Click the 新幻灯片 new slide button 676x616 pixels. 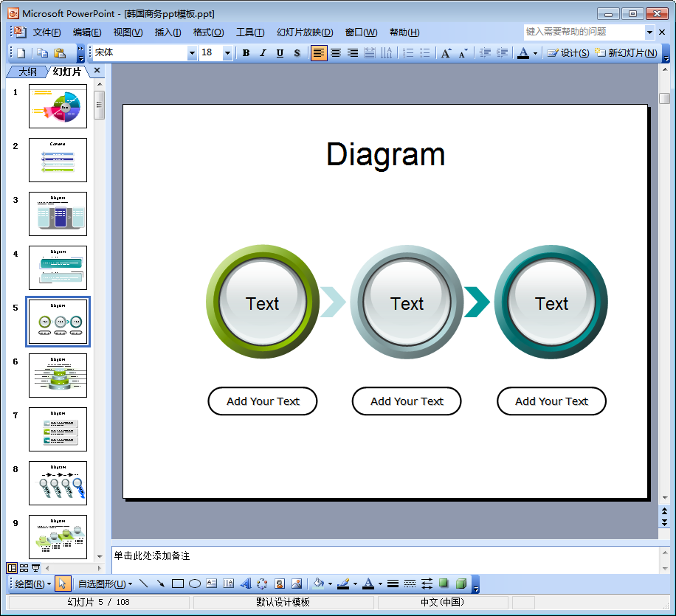pos(626,53)
